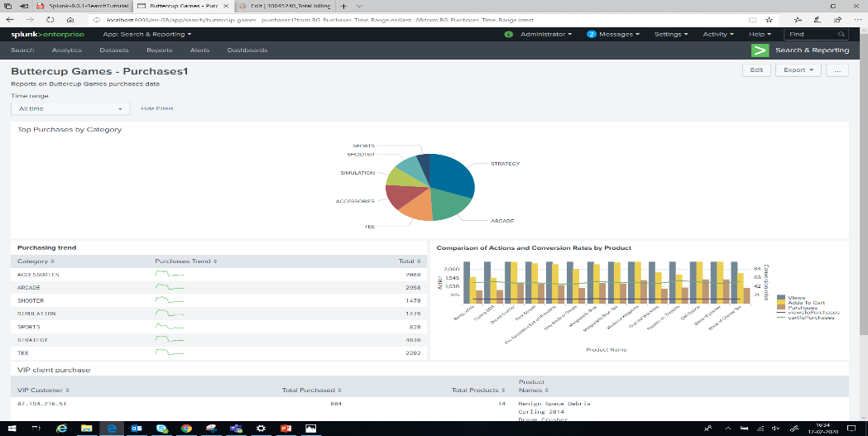Open File Explorer from the taskbar
Image resolution: width=868 pixels, height=436 pixels.
[x=86, y=429]
